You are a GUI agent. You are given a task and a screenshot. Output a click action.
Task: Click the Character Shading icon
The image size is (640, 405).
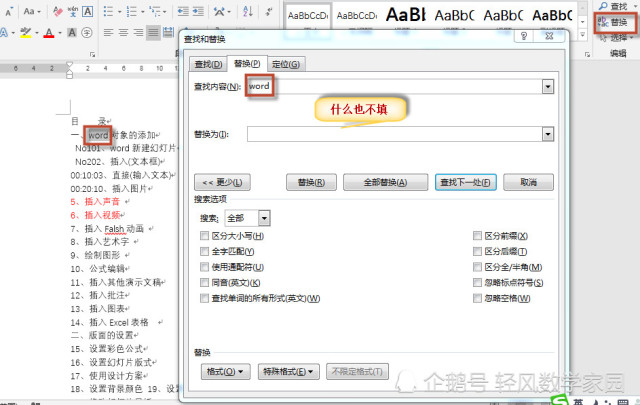pos(72,32)
